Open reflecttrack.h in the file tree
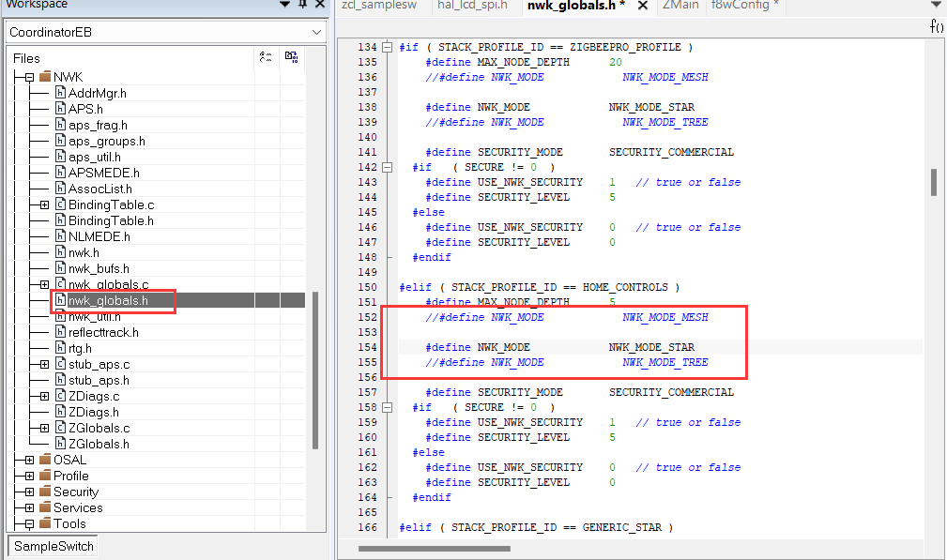Screen dimensions: 947x560 (x=103, y=332)
